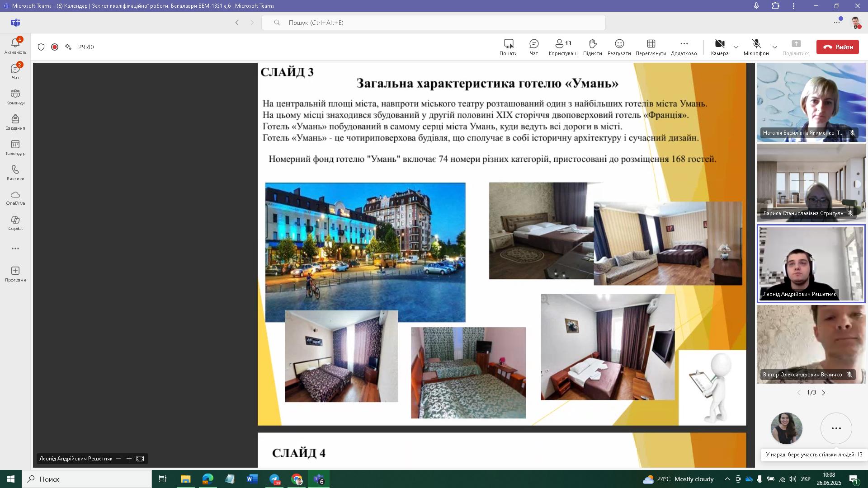Click the search field Пошук

pyautogui.click(x=433, y=23)
